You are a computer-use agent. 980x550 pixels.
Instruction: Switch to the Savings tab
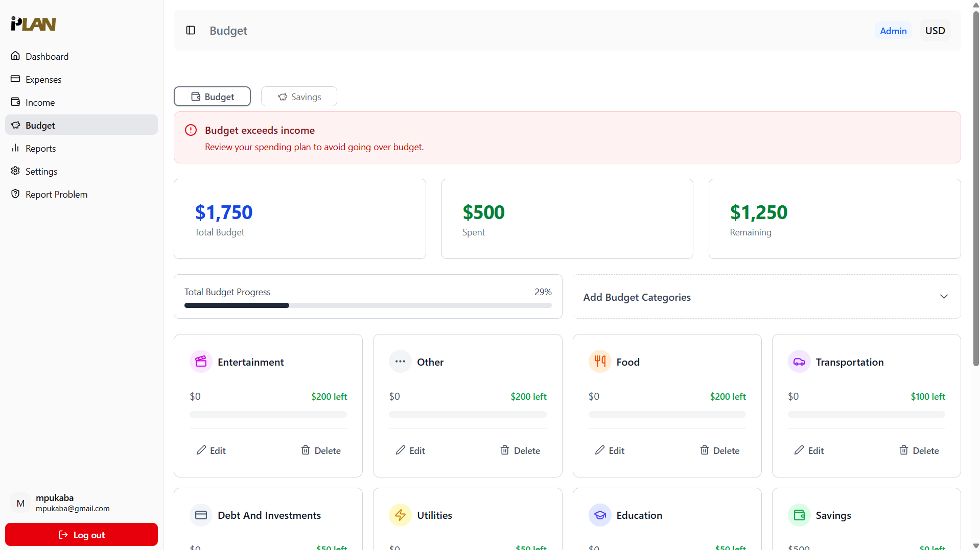coord(299,96)
